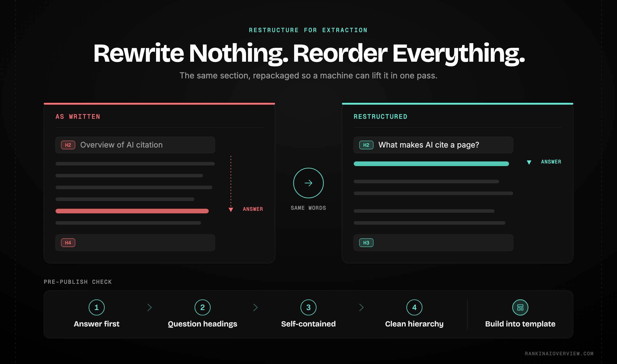Click the 'SAME WORDS' caption

(308, 208)
